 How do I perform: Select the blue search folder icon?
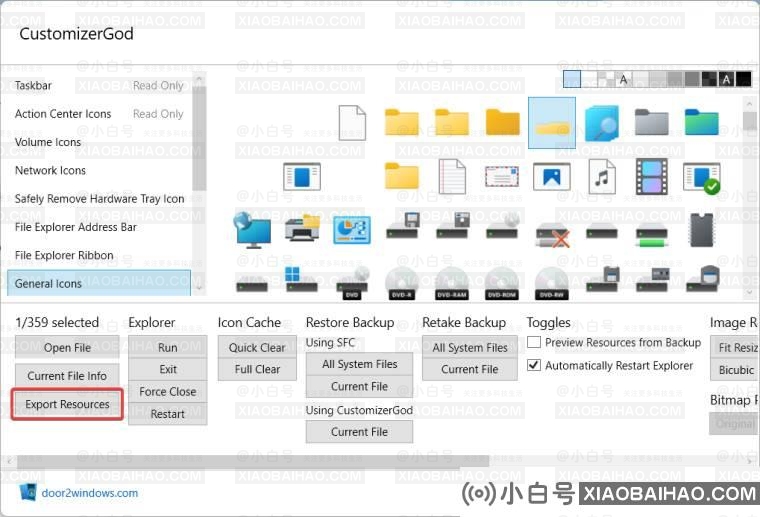(x=602, y=123)
